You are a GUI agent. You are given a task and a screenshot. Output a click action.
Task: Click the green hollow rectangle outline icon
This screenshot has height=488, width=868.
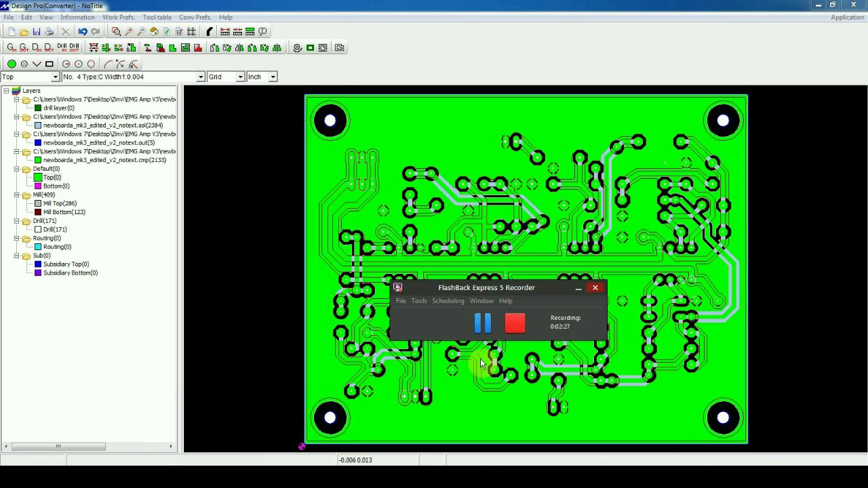310,47
